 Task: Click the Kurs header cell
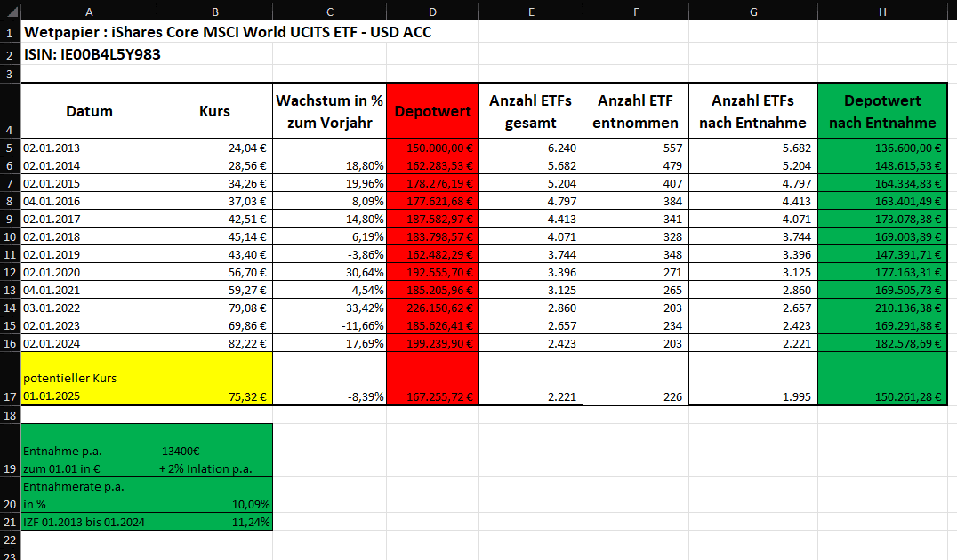click(215, 110)
